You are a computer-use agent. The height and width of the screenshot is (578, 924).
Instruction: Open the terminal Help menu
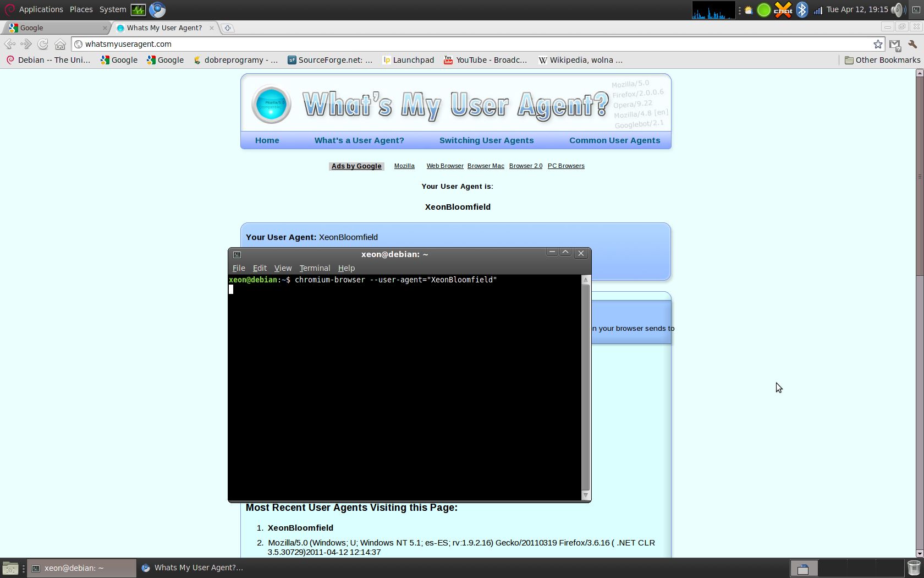[346, 268]
